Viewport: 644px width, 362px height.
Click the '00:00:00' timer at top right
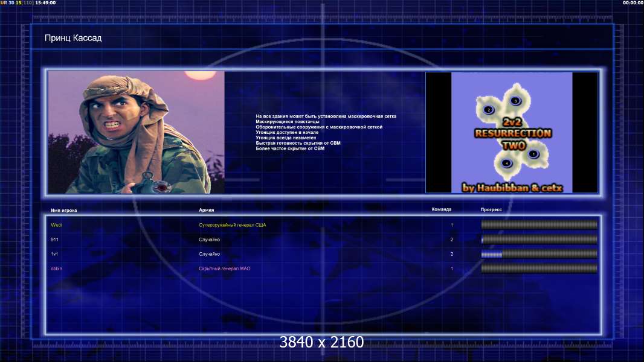click(x=633, y=2)
